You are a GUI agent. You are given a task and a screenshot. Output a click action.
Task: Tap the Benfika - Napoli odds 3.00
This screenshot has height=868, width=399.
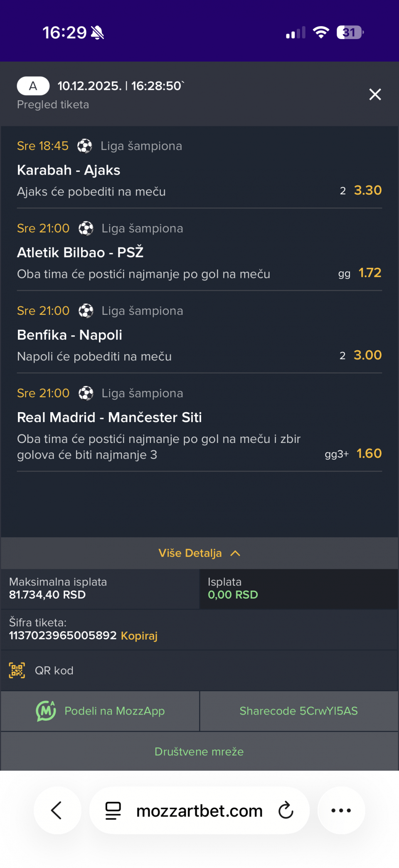tap(367, 355)
